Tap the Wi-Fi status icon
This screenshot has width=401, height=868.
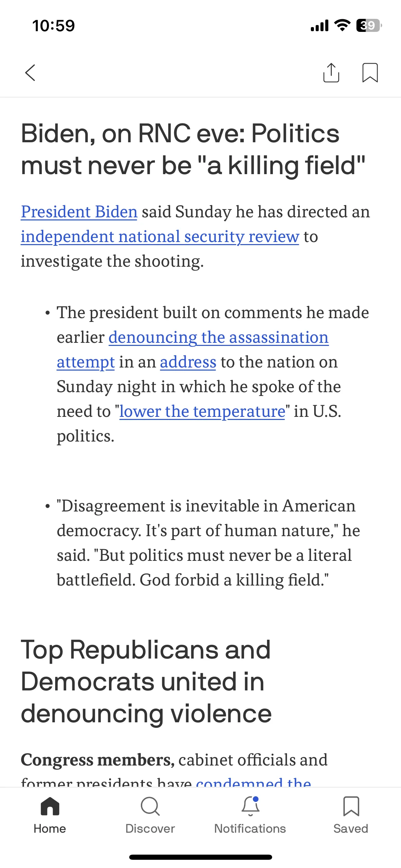[x=342, y=25]
